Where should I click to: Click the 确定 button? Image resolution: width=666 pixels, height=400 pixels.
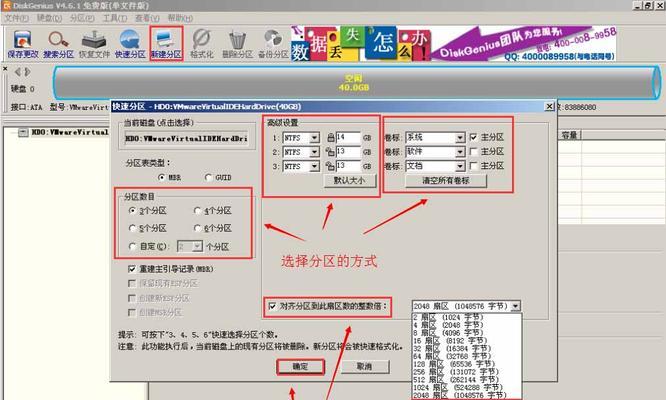[x=300, y=367]
